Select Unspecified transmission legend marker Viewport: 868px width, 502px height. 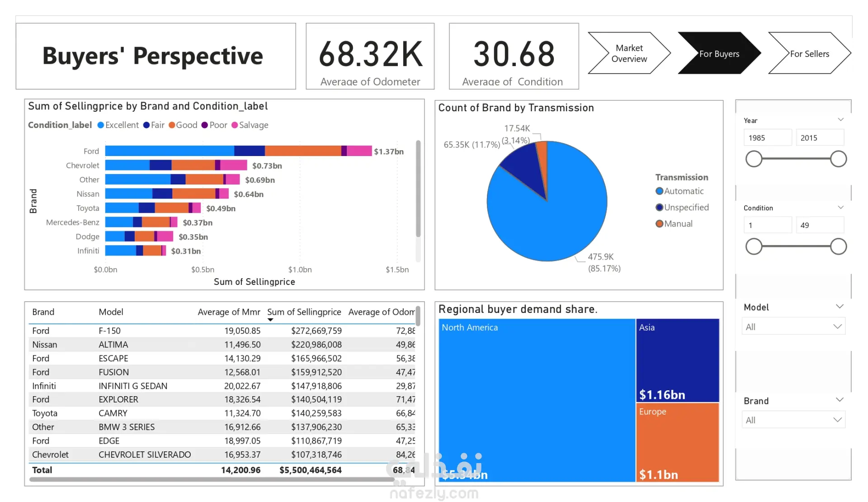[660, 208]
